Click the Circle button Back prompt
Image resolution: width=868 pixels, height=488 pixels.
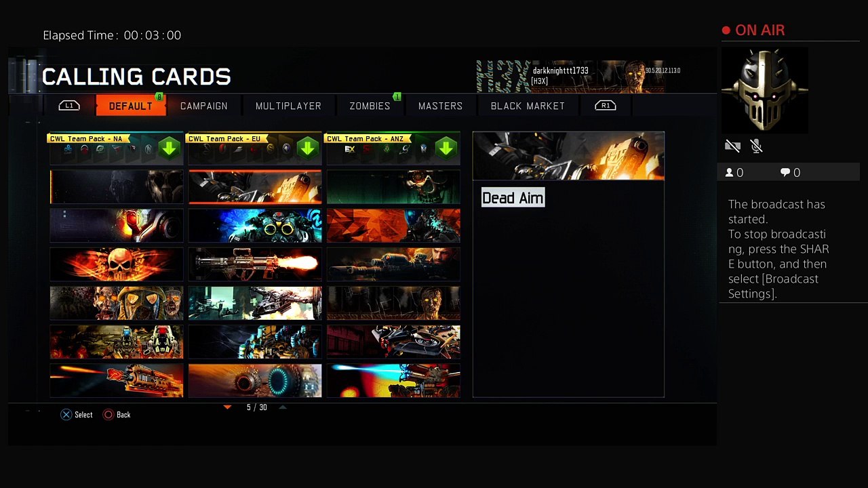click(117, 415)
